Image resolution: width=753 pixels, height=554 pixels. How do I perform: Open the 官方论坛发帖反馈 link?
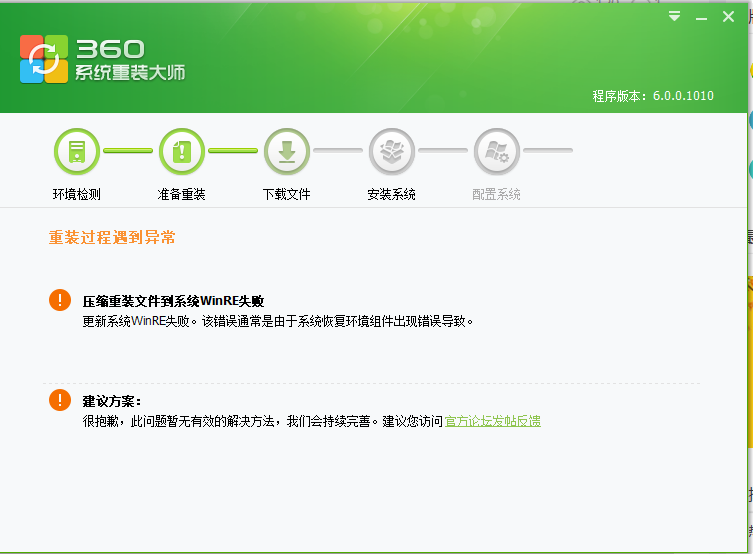493,421
